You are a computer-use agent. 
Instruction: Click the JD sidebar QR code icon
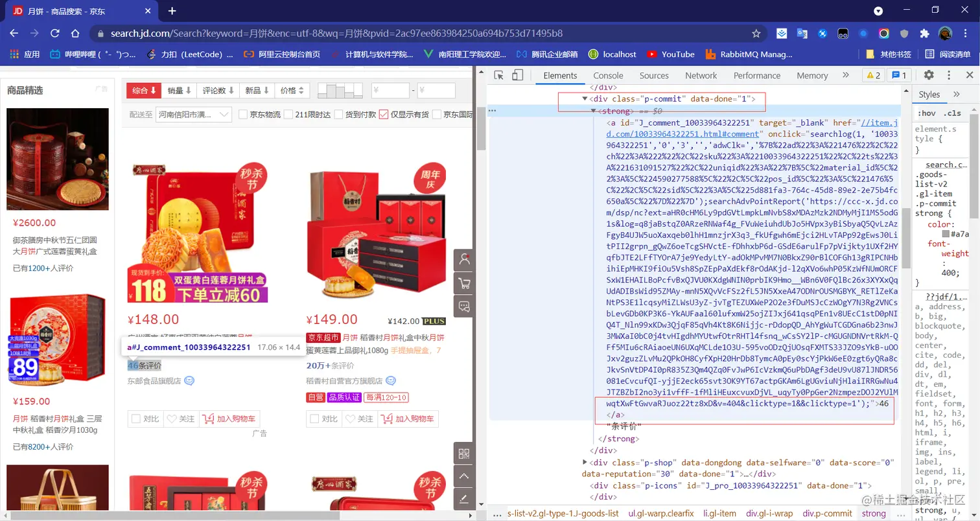464,454
